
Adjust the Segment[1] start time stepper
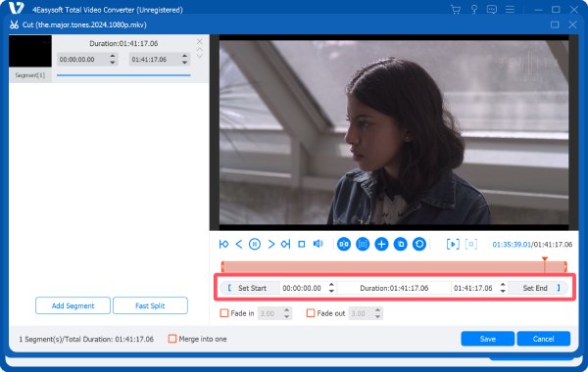coord(113,59)
